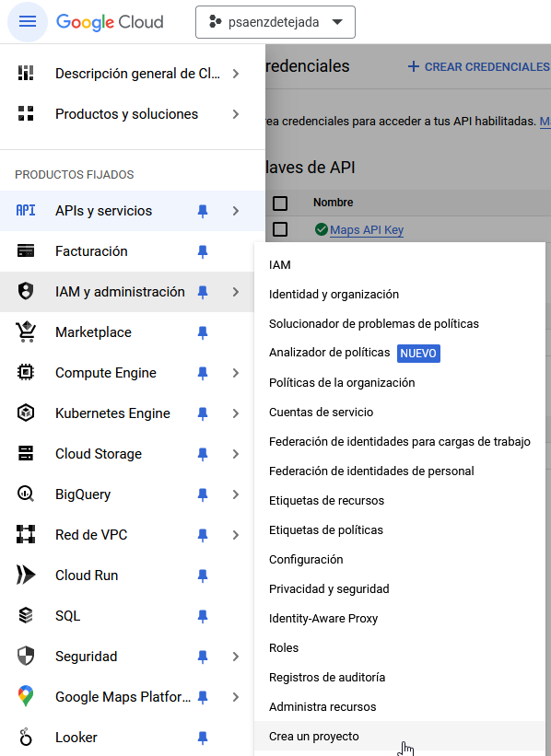Viewport: 551px width, 756px height.
Task: Choose Crea un proyecto
Action: [x=400, y=737]
